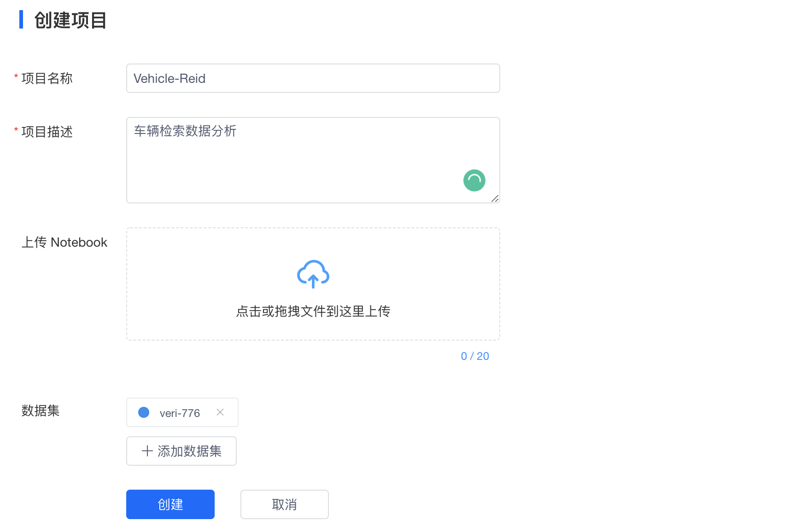Click the cloud upload icon

click(x=313, y=274)
